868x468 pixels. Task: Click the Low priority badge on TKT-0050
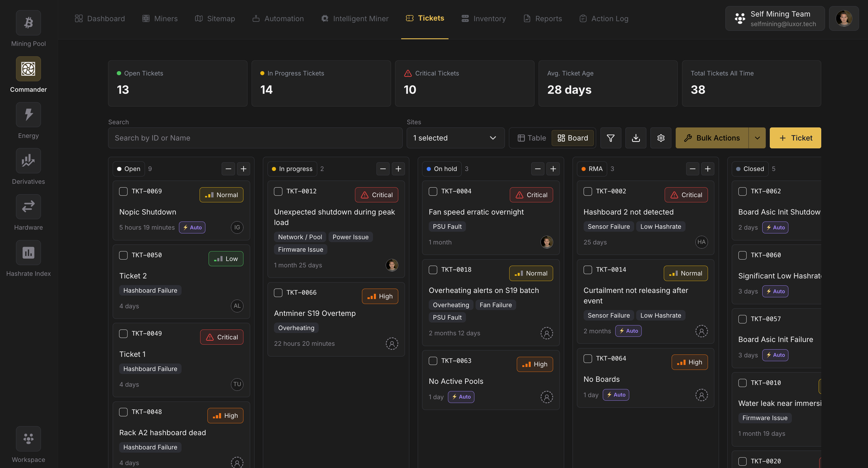pos(226,259)
